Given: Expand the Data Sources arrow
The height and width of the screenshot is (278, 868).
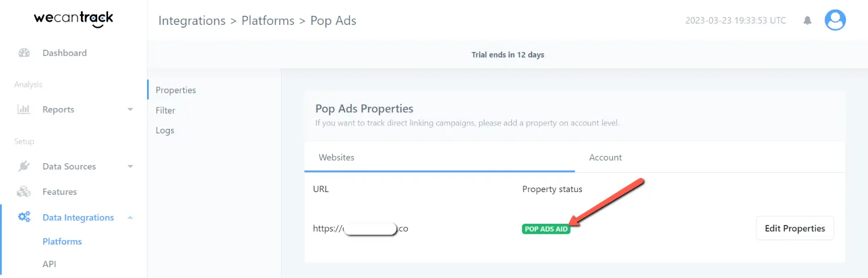Looking at the screenshot, I should 130,167.
